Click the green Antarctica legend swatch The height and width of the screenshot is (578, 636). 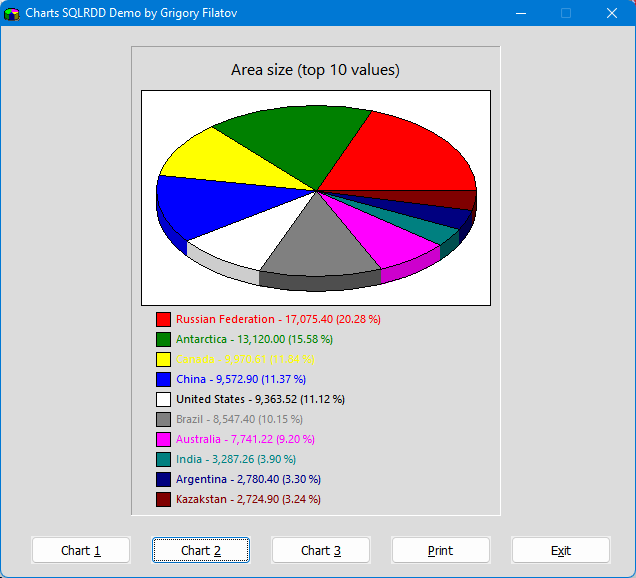click(163, 339)
